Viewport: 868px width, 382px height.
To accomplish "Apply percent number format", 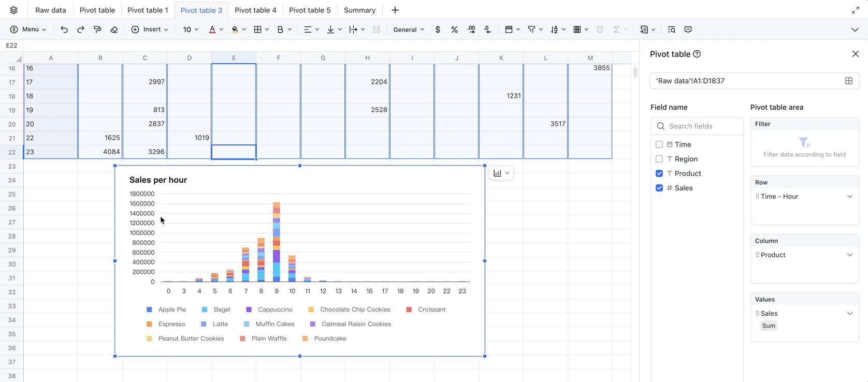I will (x=454, y=30).
